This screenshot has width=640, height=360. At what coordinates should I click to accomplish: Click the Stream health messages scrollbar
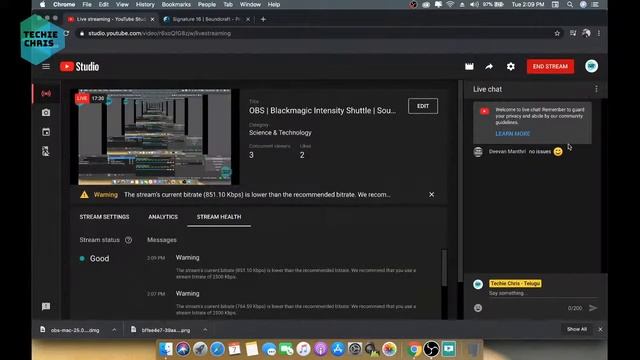tap(444, 267)
